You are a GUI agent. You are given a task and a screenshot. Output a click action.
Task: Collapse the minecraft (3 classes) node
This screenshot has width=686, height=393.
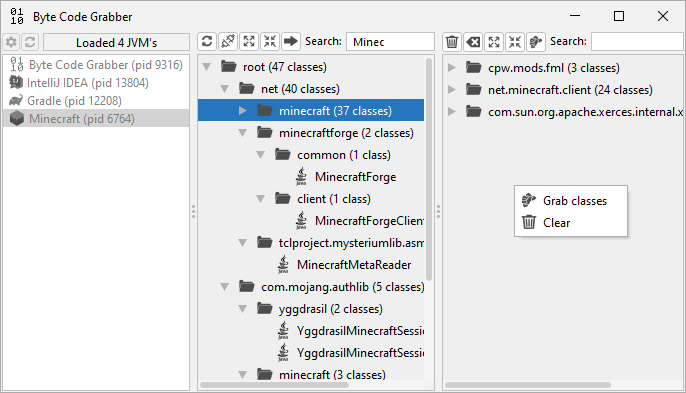coord(243,375)
